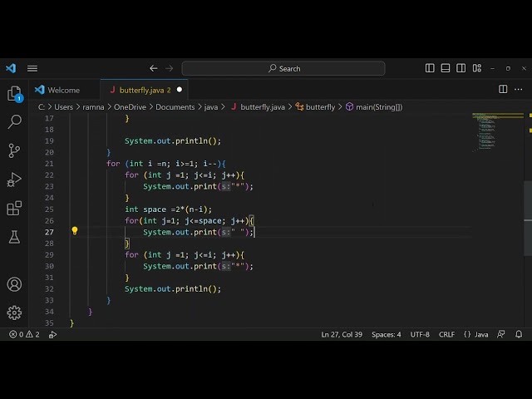Expand the OneDrive breadcrumb
The height and width of the screenshot is (399, 532).
tap(130, 107)
